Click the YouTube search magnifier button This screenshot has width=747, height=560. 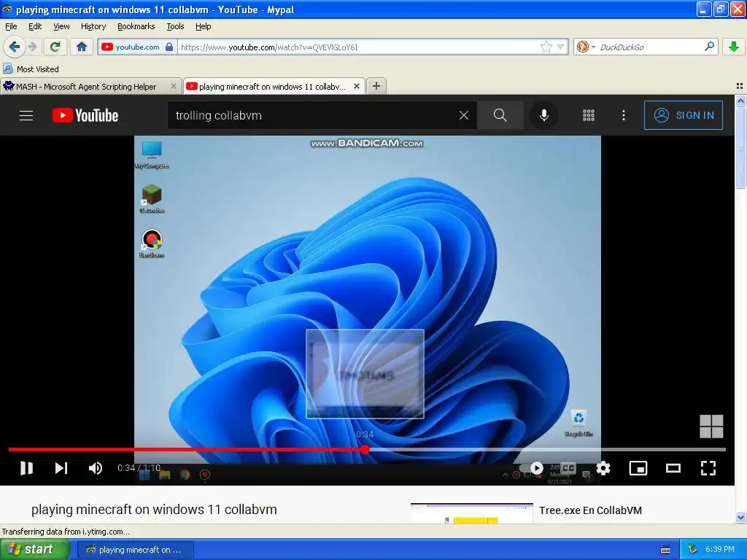500,115
